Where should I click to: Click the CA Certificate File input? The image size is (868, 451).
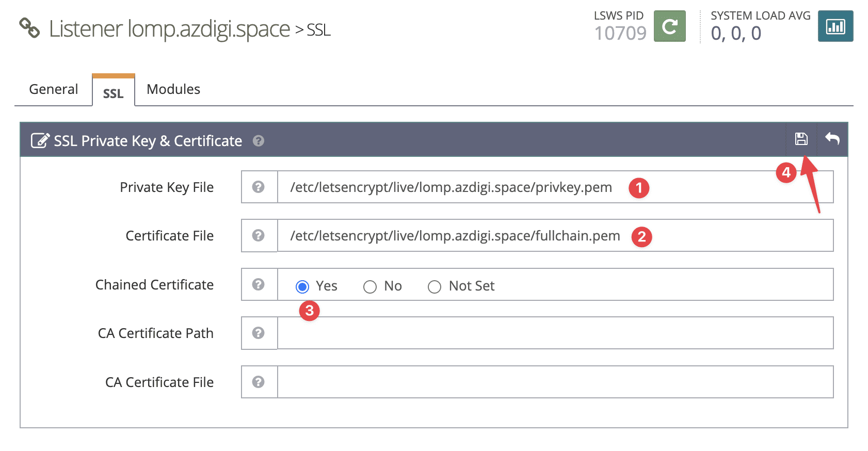(x=555, y=382)
